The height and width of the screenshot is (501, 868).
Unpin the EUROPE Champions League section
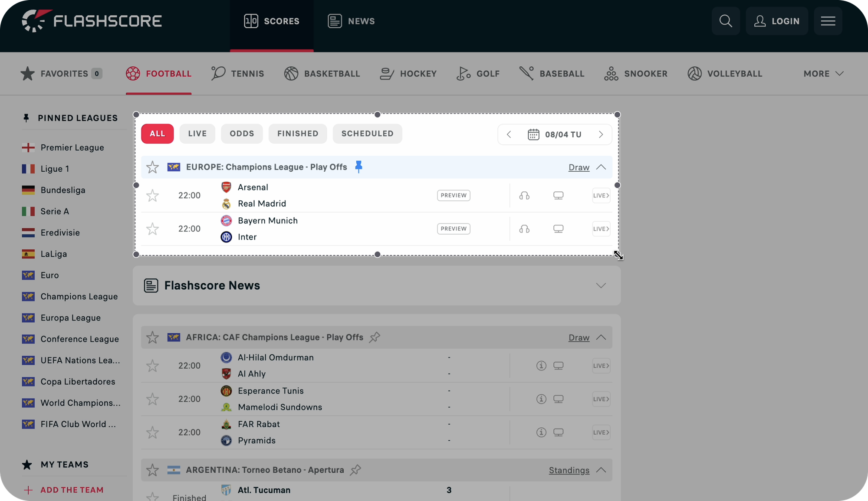[x=359, y=167]
